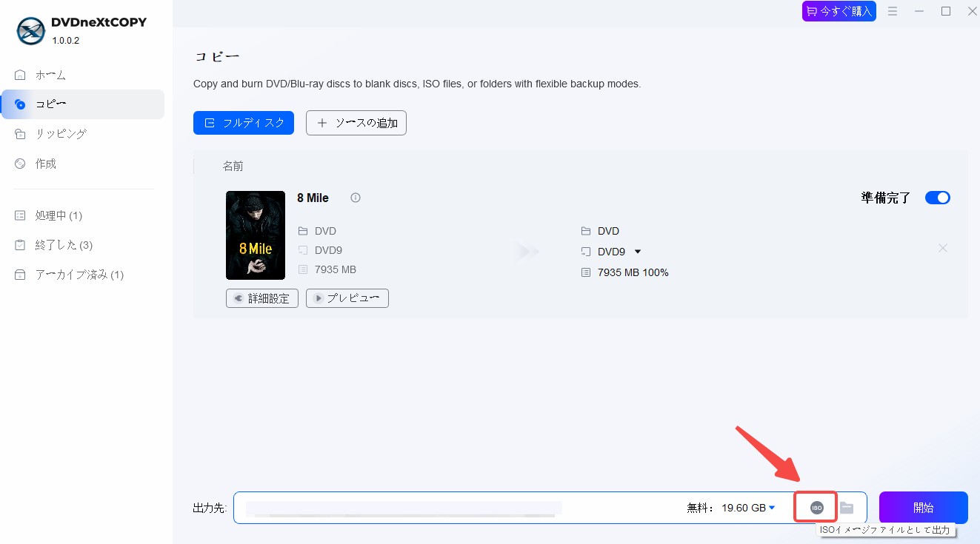The image size is (980, 544).
Task: Open 詳細設定 for 8 Mile
Action: (x=262, y=298)
